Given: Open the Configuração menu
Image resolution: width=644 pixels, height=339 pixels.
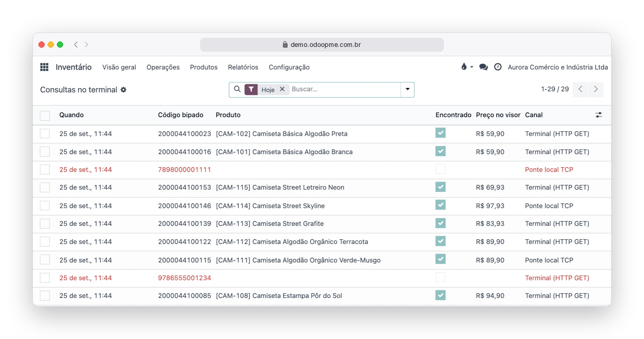Looking at the screenshot, I should [289, 67].
